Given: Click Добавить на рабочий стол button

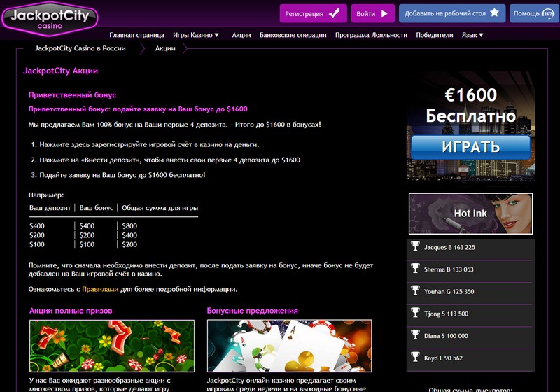Looking at the screenshot, I should 451,13.
